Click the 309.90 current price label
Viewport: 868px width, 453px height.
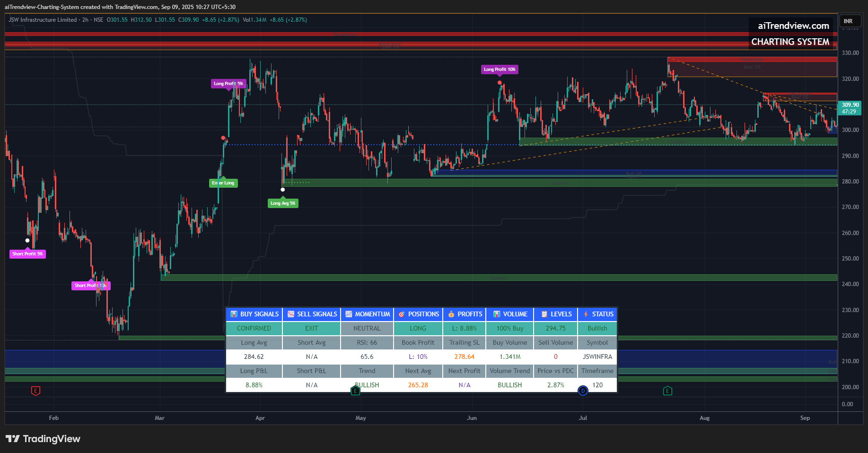[850, 105]
